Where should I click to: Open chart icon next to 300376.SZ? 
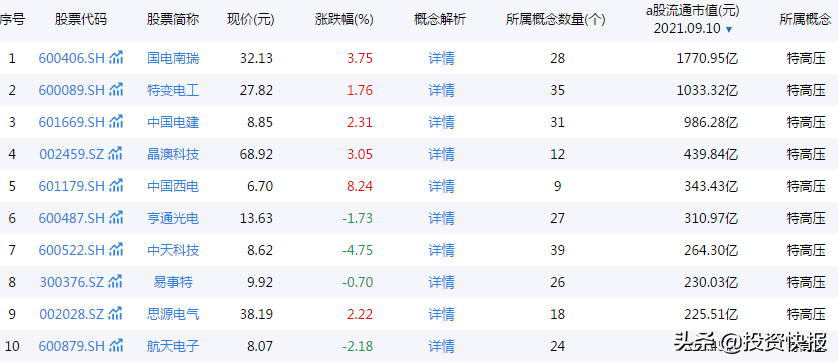click(x=115, y=282)
